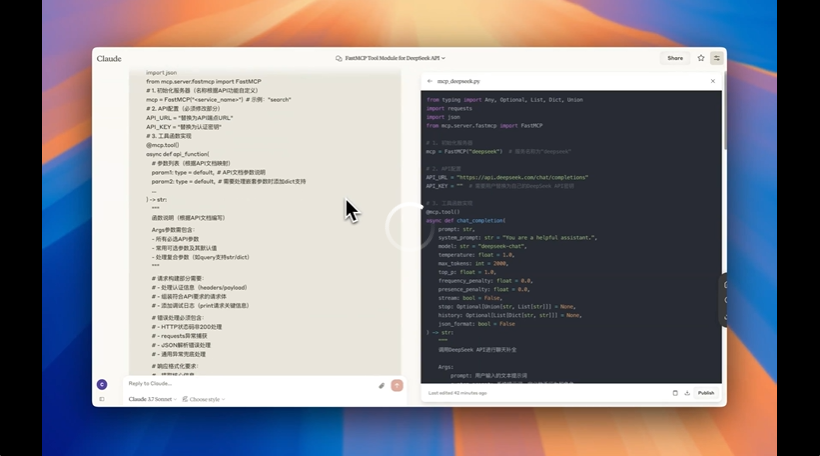Send the message with the arrow button

tap(397, 385)
